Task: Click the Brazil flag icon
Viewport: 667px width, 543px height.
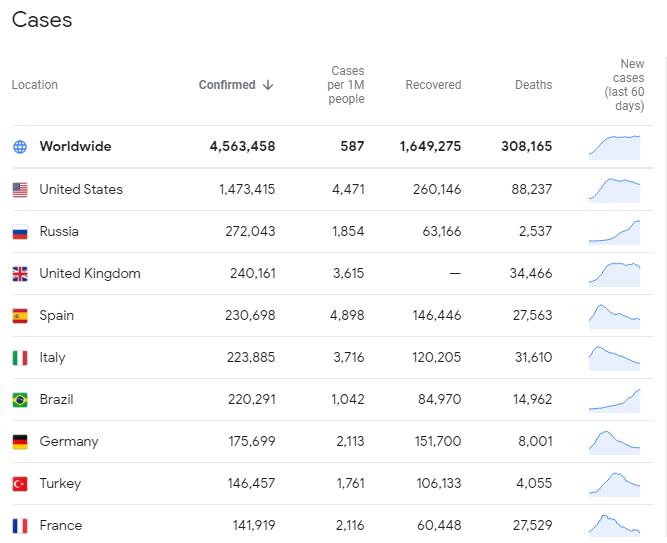Action: 20,400
